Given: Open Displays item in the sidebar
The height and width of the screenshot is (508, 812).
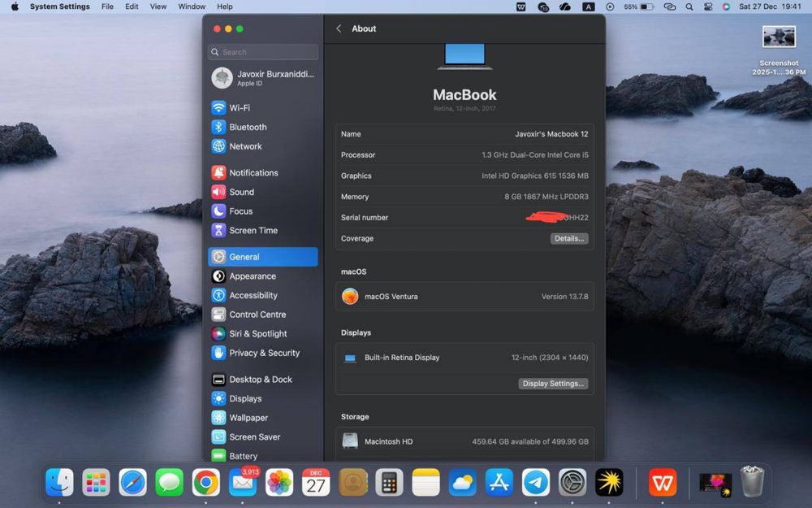Looking at the screenshot, I should tap(262, 398).
